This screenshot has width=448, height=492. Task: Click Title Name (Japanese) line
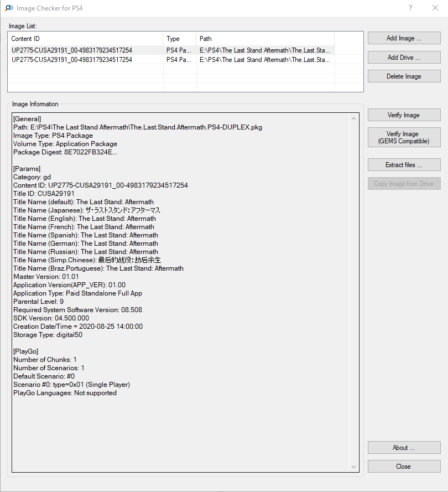click(87, 210)
